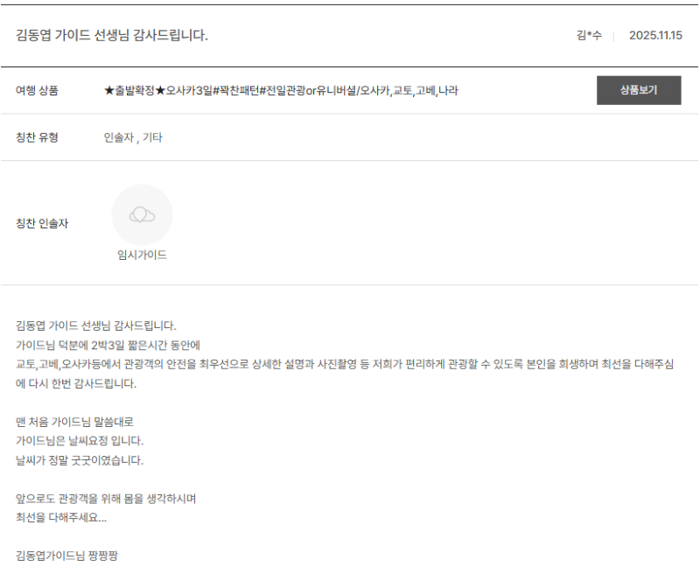
Task: Click the author name 김*수
Action: click(x=588, y=36)
